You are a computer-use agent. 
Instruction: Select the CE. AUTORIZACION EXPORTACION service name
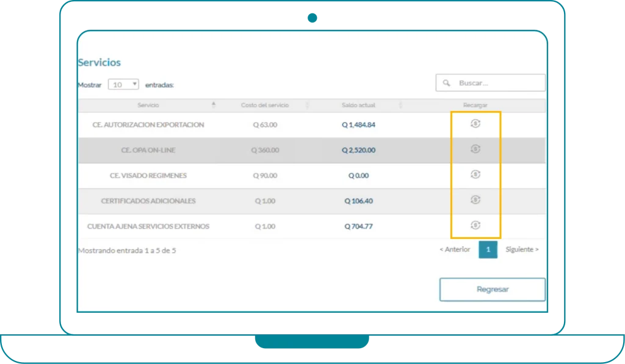[x=148, y=124]
